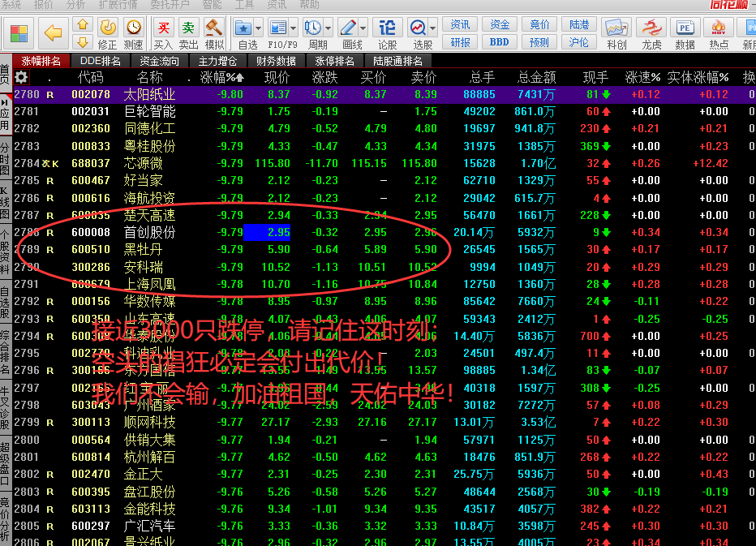This screenshot has height=546, width=756.
Task: Click the yellow down arrow icon
Action: (x=83, y=42)
